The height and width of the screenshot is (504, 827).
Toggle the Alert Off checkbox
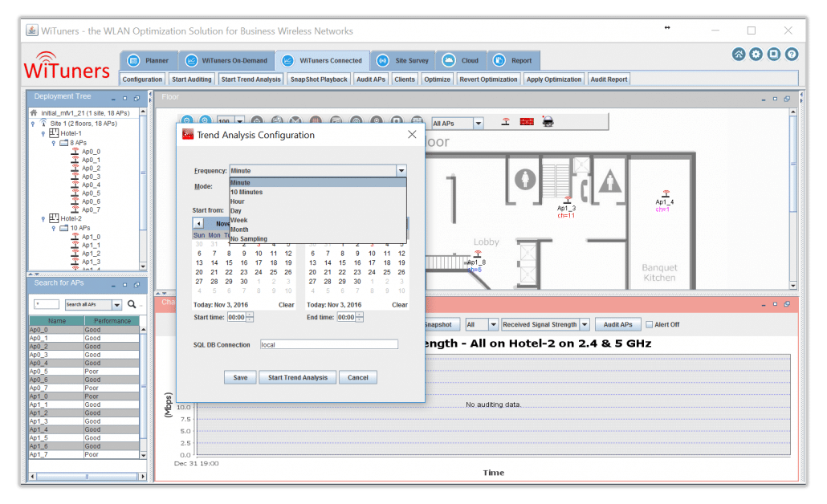(x=650, y=325)
